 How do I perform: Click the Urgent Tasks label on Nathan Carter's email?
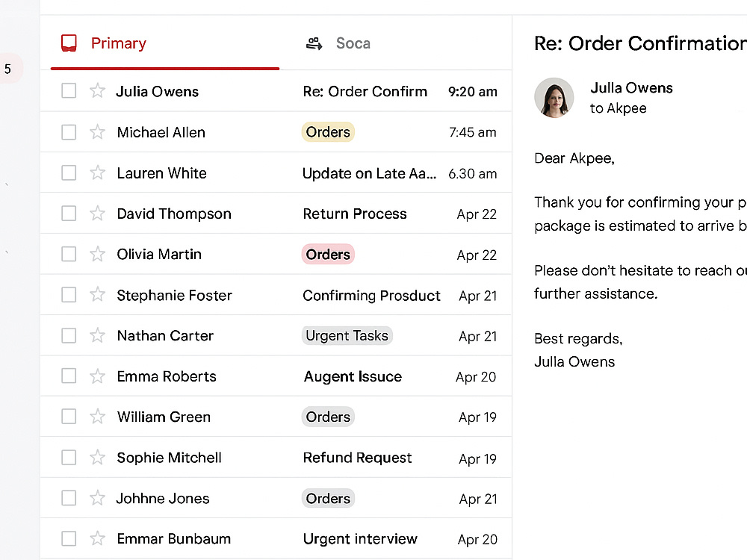click(x=347, y=336)
